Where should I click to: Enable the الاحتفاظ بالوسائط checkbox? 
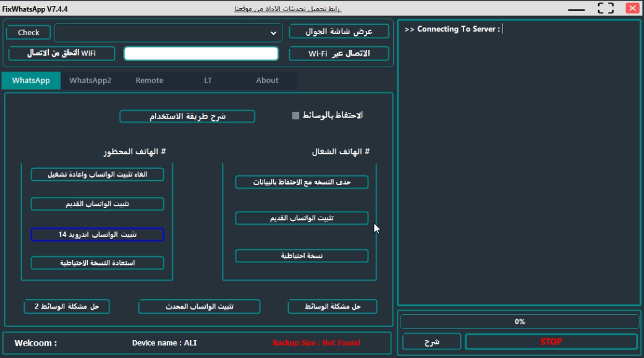[295, 115]
